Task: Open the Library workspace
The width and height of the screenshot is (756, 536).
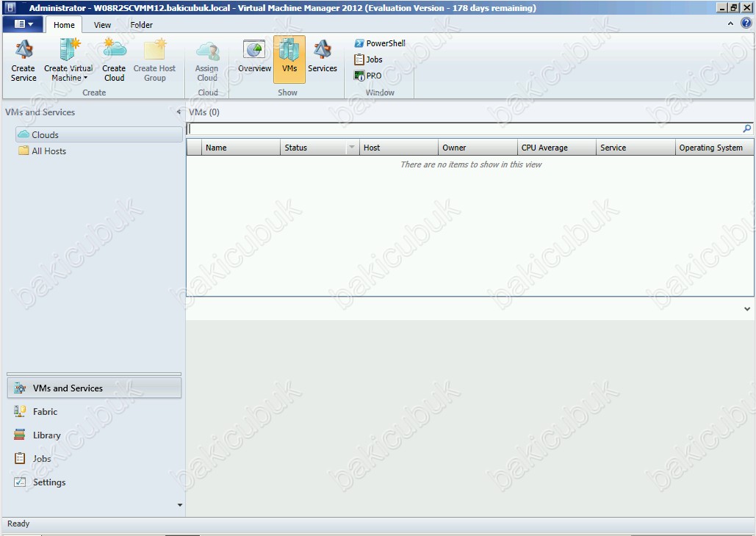Action: coord(46,435)
